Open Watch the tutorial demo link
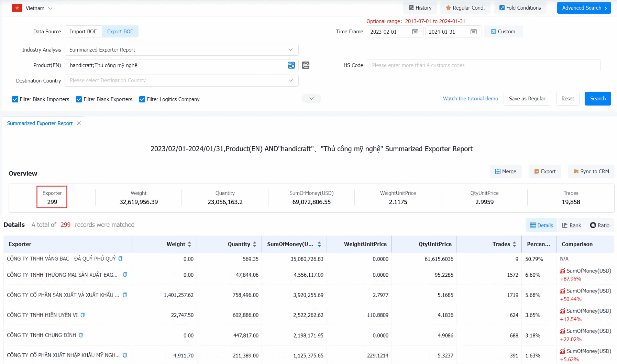Image resolution: width=617 pixels, height=364 pixels. pos(470,99)
